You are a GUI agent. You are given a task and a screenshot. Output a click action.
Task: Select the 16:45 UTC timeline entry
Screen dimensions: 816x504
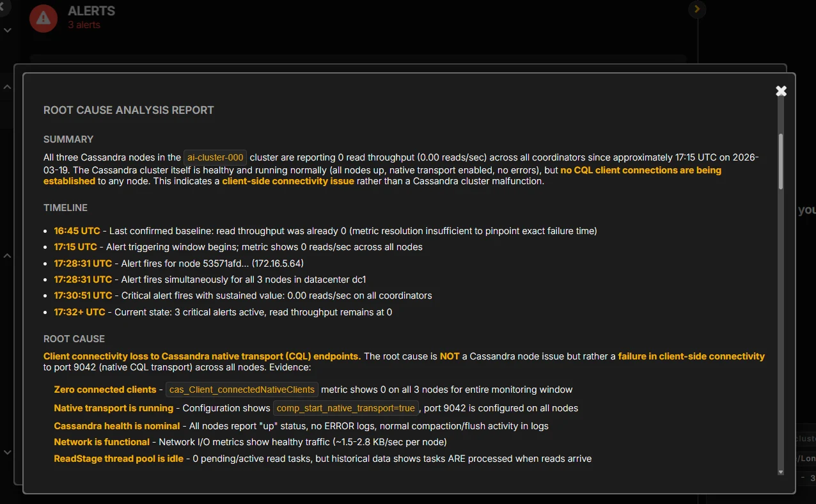point(77,230)
